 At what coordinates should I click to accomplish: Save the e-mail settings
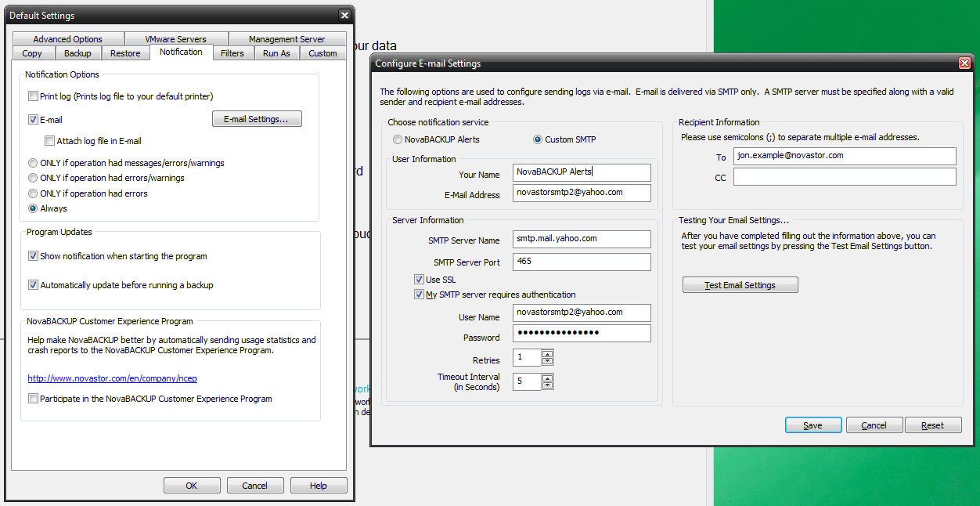pyautogui.click(x=813, y=425)
